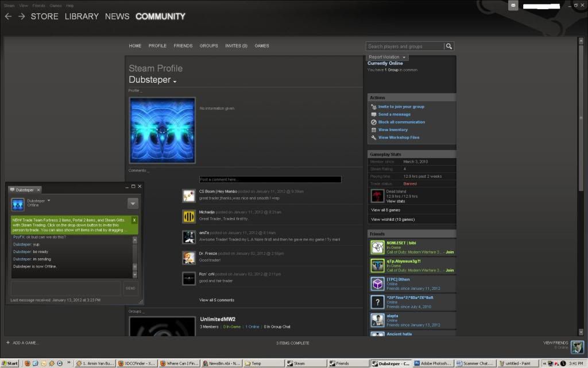Open chat options dropdown button in Dubsteper chat

(x=133, y=204)
